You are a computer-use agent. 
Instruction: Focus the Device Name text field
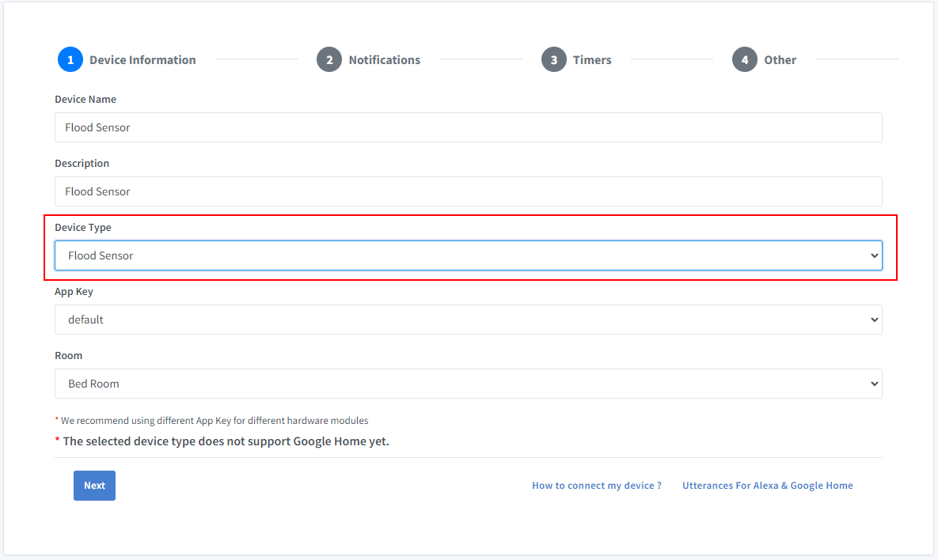point(468,127)
